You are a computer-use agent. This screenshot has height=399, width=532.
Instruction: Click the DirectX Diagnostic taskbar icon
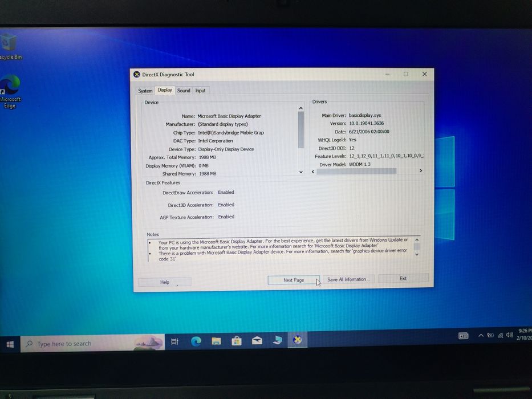click(298, 340)
